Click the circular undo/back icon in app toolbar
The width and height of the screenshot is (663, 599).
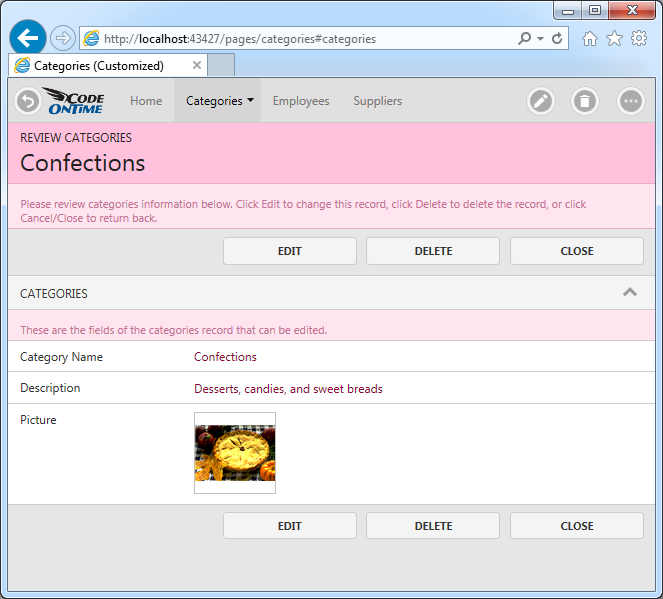click(x=27, y=101)
